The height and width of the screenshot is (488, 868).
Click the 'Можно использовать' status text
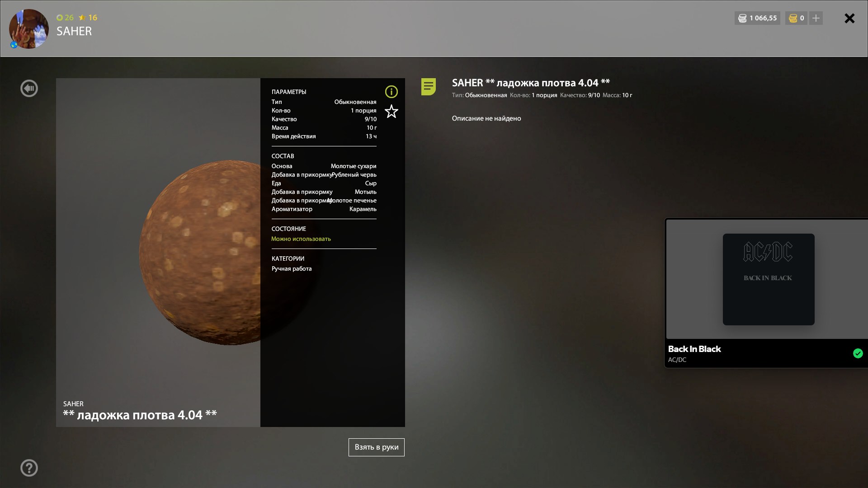tap(301, 239)
